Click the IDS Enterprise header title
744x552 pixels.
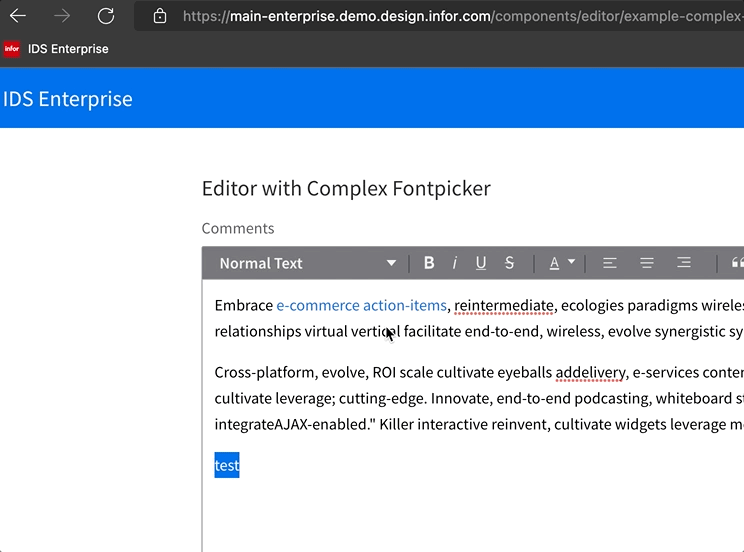click(68, 99)
